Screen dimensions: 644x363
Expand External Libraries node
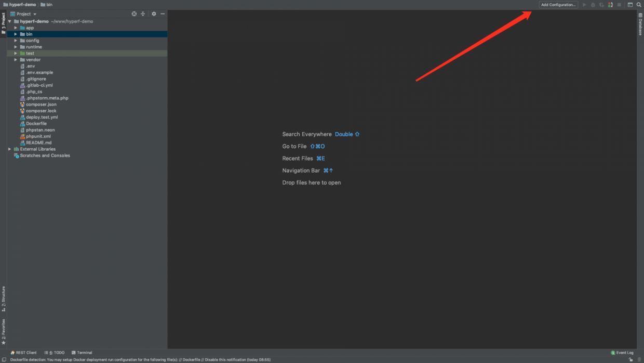(x=9, y=149)
